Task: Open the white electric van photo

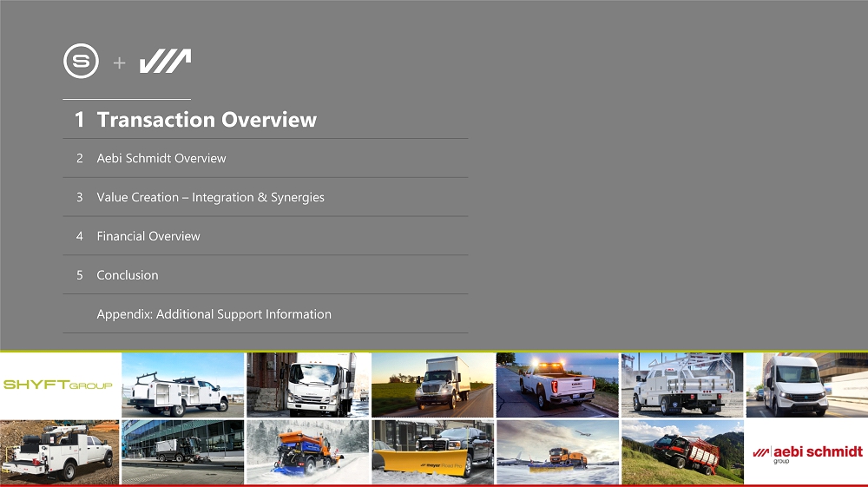Action: 806,385
